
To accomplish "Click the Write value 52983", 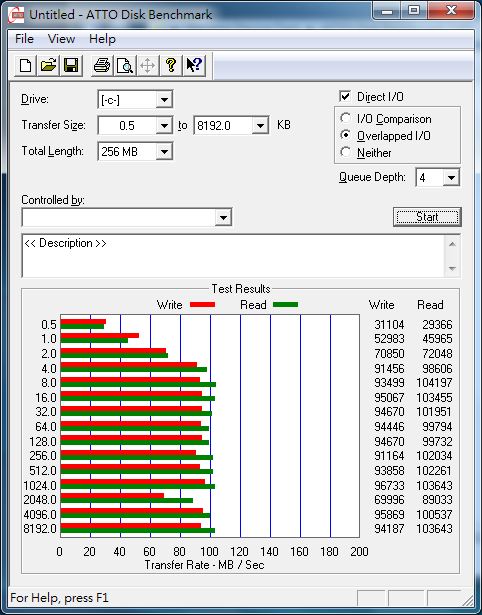I will [x=389, y=338].
